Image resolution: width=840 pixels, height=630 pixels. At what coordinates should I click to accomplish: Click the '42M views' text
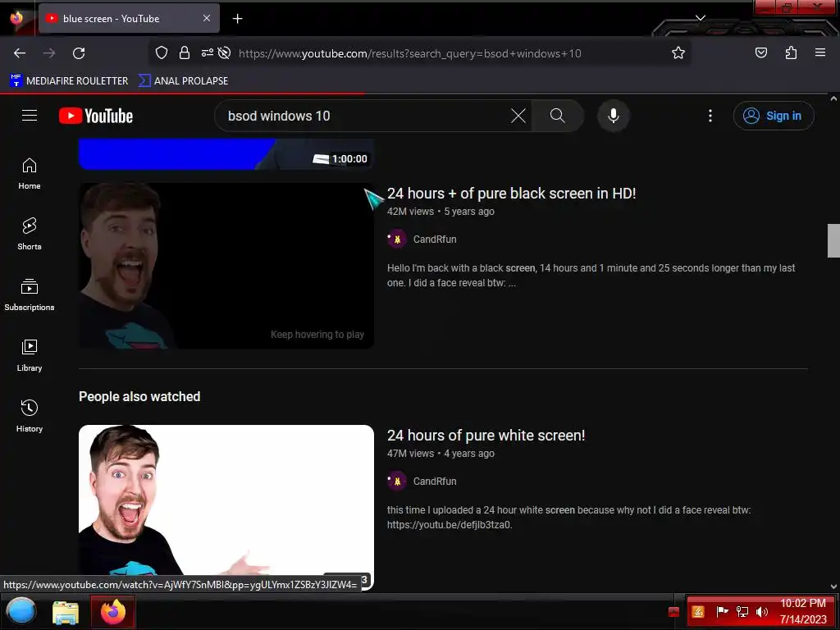pyautogui.click(x=410, y=212)
